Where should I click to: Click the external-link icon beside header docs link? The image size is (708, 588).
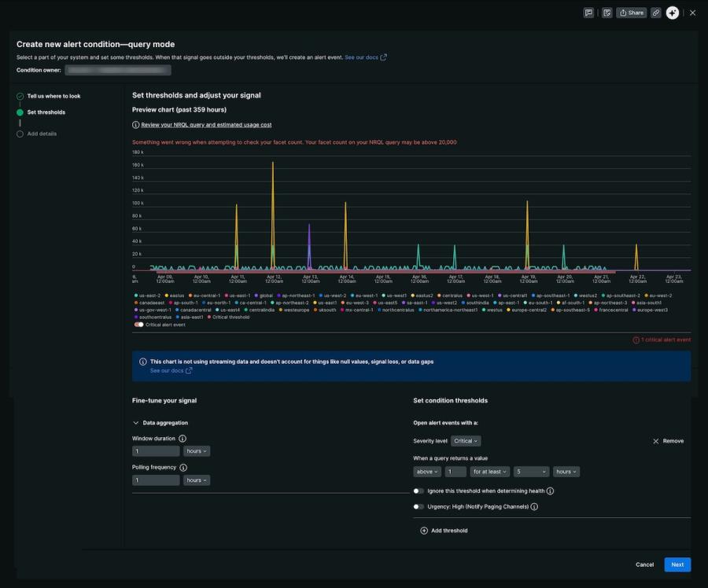[383, 57]
